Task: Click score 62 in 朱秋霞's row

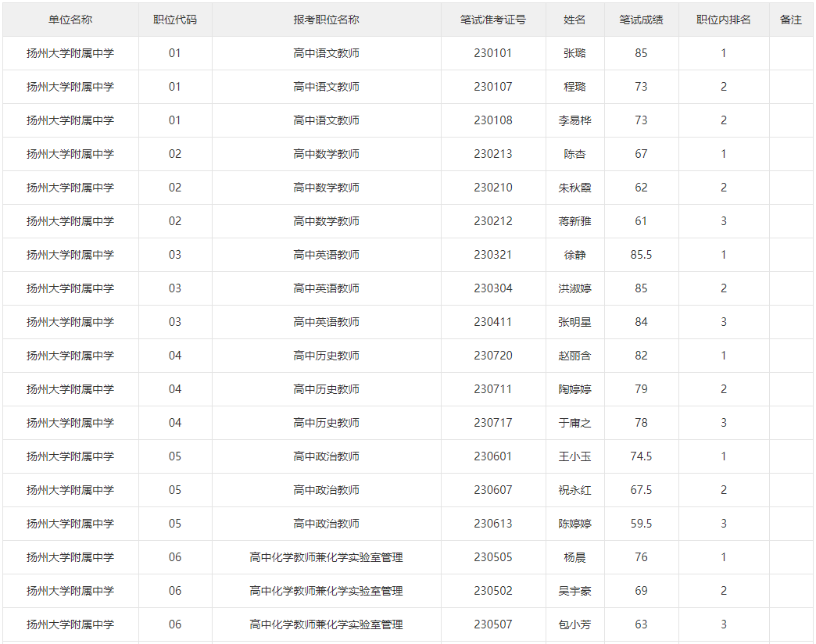Action: point(641,188)
